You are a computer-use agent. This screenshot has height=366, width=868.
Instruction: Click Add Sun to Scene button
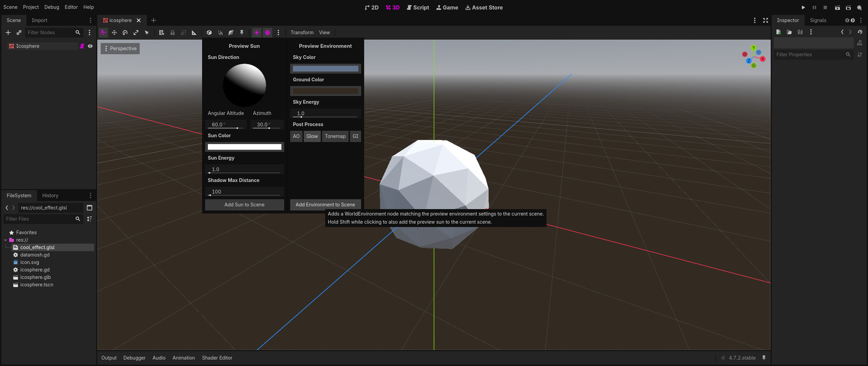coord(245,205)
